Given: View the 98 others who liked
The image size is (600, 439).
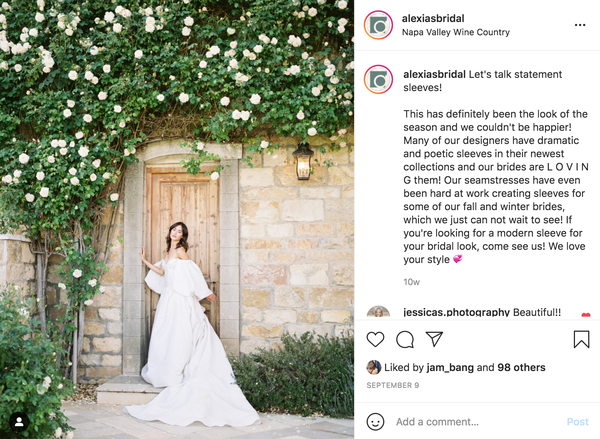Looking at the screenshot, I should 521,367.
